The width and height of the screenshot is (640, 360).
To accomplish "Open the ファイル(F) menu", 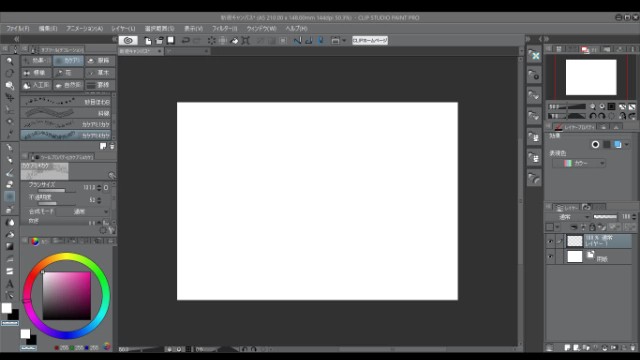I will point(18,29).
